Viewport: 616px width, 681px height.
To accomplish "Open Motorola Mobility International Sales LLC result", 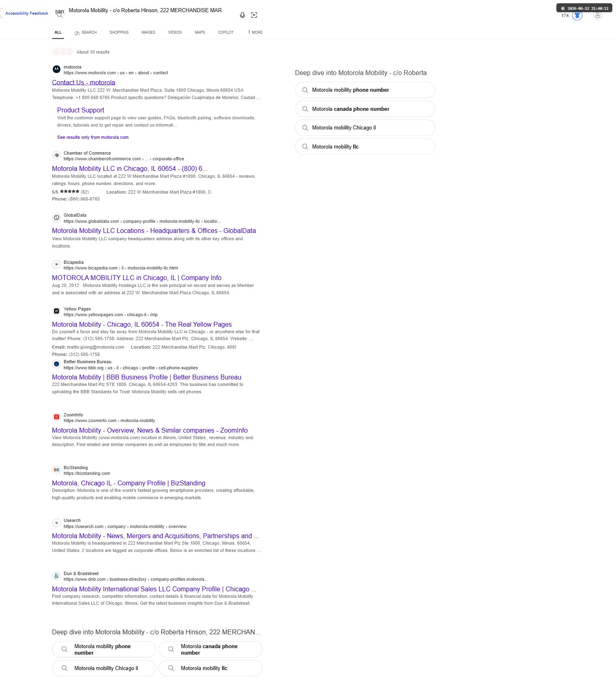I will click(x=154, y=589).
